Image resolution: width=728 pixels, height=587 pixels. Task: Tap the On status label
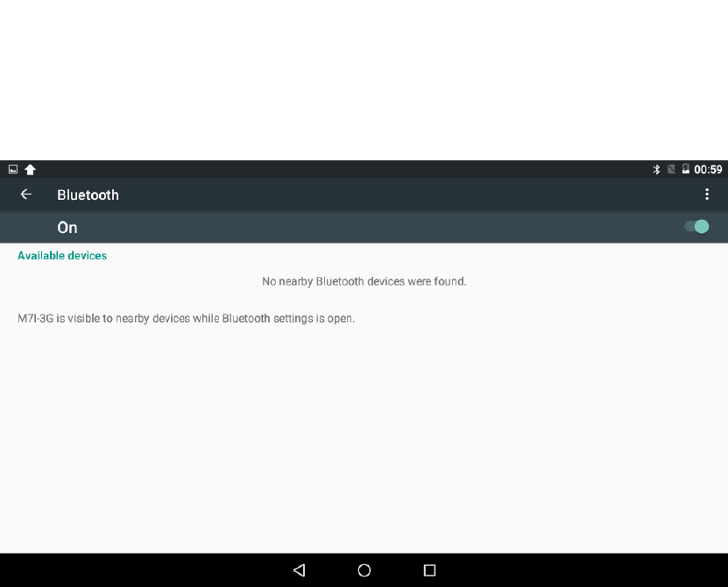(x=67, y=228)
